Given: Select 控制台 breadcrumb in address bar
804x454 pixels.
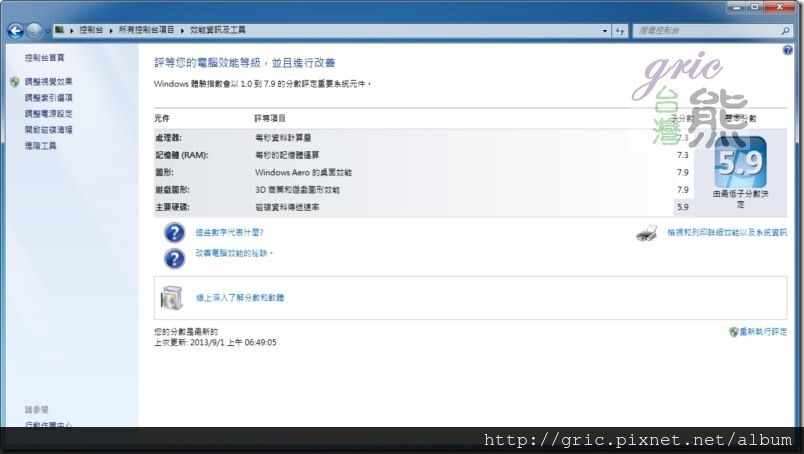Looking at the screenshot, I should (91, 30).
